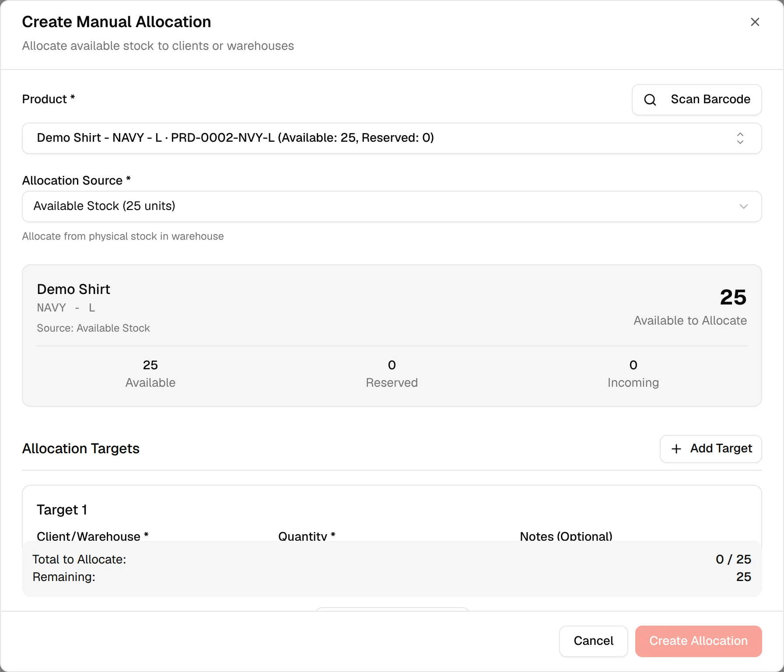Click the 'Demo Shirt' product card title

coord(73,289)
